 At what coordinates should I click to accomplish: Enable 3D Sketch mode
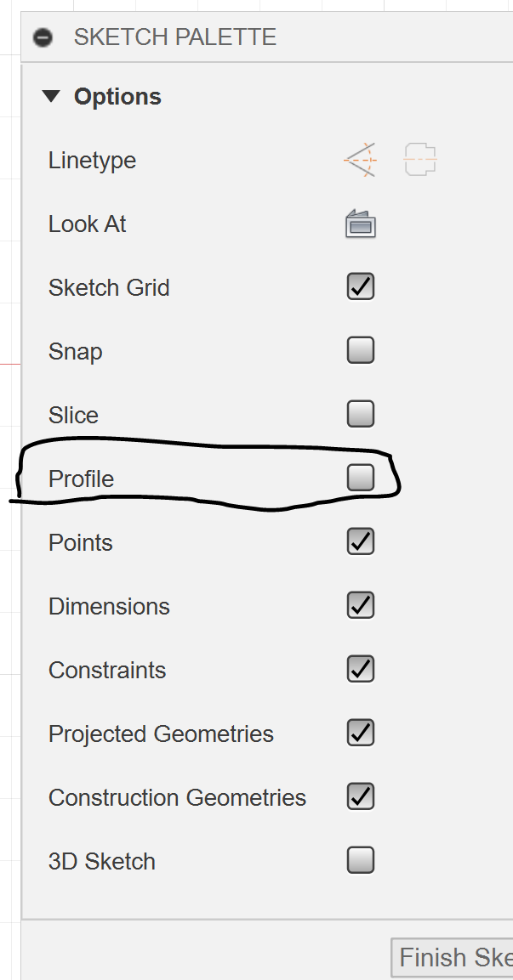(x=359, y=860)
